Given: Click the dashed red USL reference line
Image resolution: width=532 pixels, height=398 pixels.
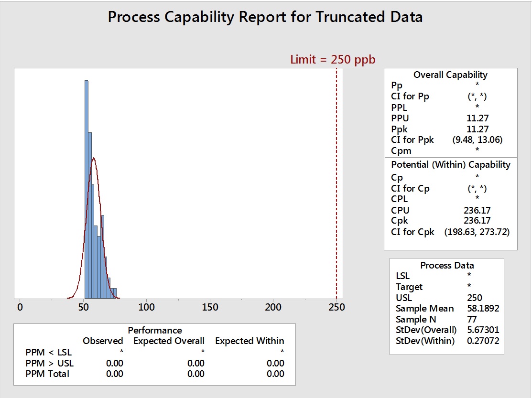Looking at the screenshot, I should 337,191.
